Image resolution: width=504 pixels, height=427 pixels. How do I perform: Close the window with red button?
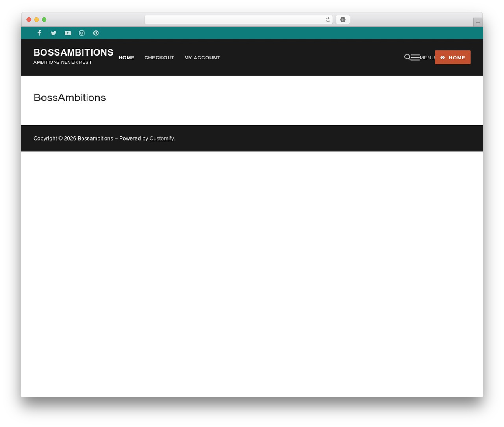(x=29, y=20)
